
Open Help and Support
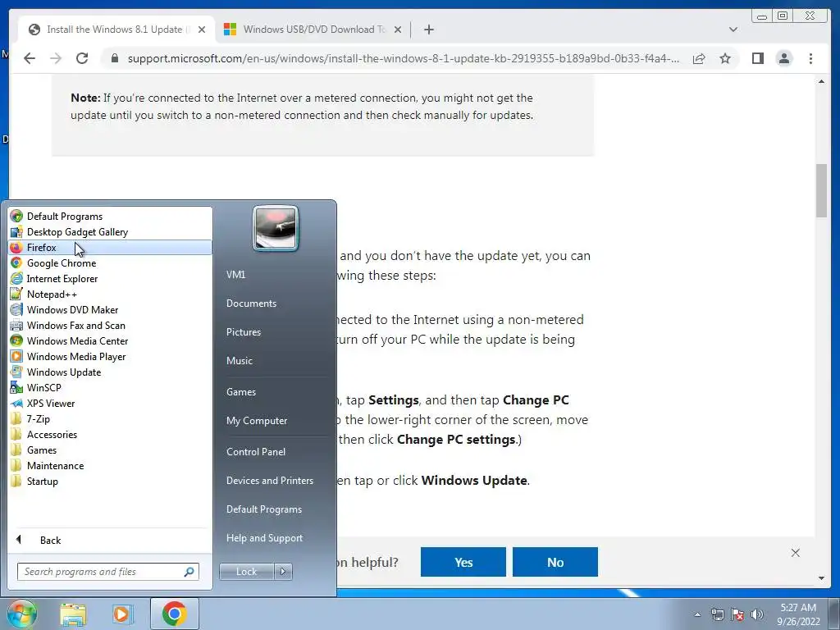[x=265, y=538]
